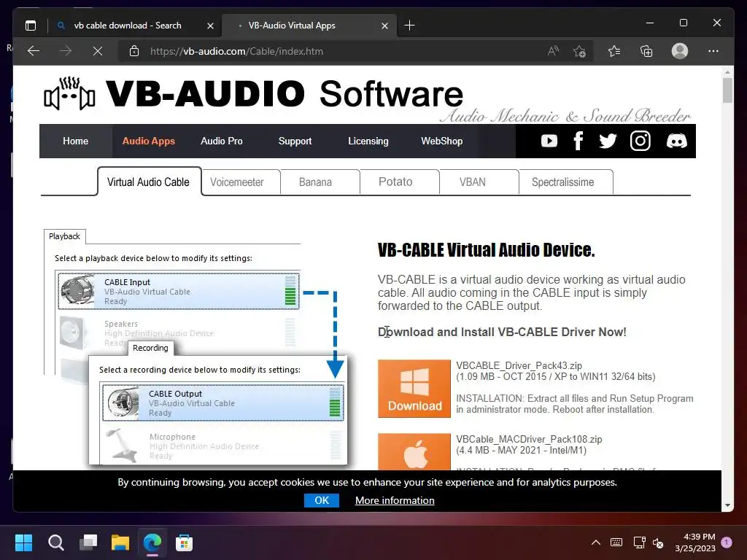Show hidden system tray icons chevron

pyautogui.click(x=595, y=542)
